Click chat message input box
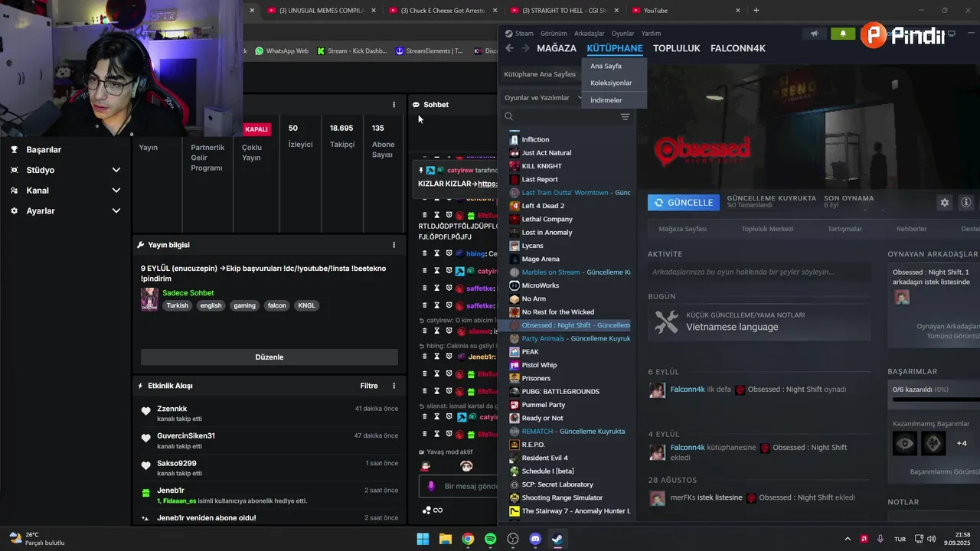Viewport: 980px width, 551px height. point(459,486)
